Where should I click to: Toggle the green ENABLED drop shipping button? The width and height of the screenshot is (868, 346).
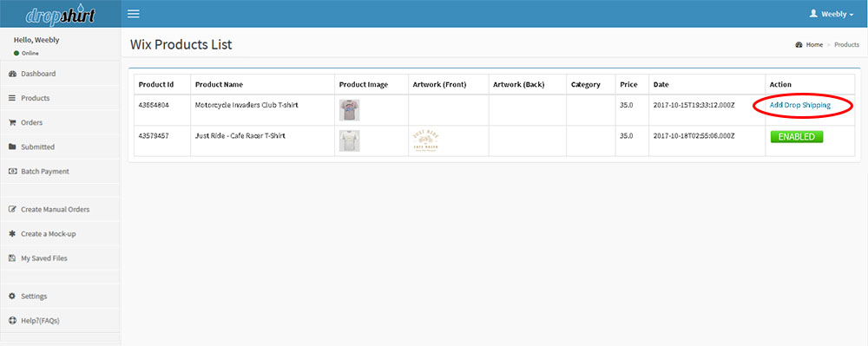coord(797,136)
